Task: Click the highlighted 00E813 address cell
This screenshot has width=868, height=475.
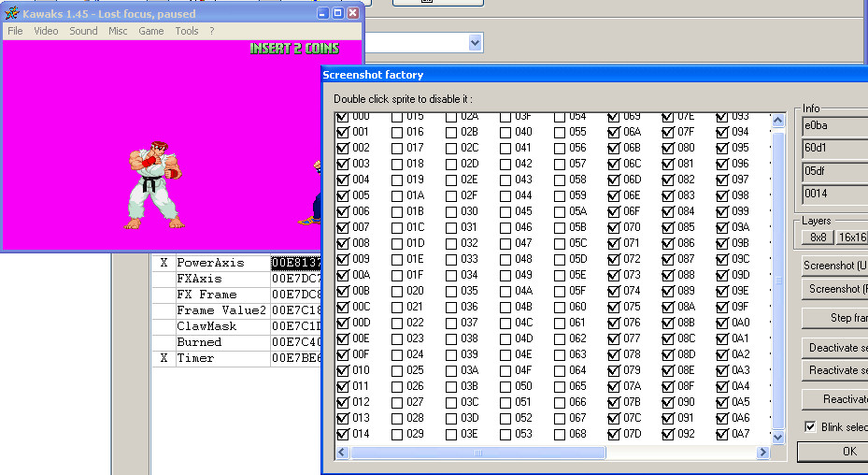Action: click(296, 263)
